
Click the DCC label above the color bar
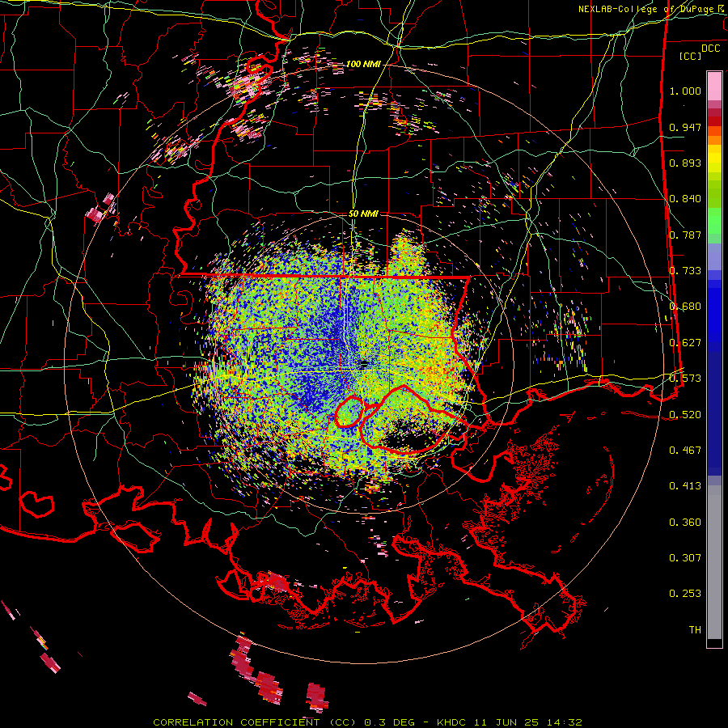(x=710, y=49)
